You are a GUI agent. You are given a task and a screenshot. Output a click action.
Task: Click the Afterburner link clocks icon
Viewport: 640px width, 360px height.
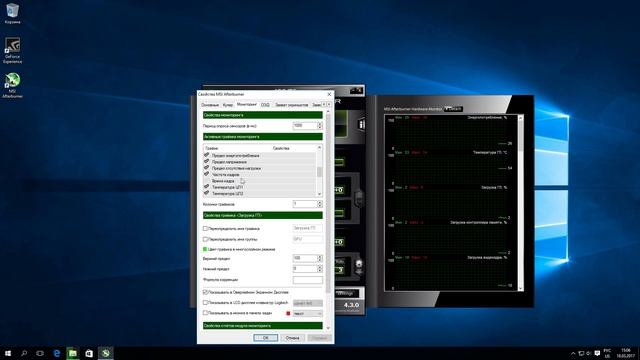[x=359, y=198]
